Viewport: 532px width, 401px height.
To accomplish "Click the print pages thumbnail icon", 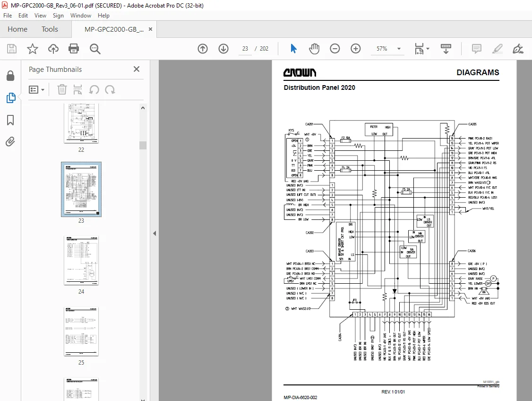I will click(x=77, y=90).
